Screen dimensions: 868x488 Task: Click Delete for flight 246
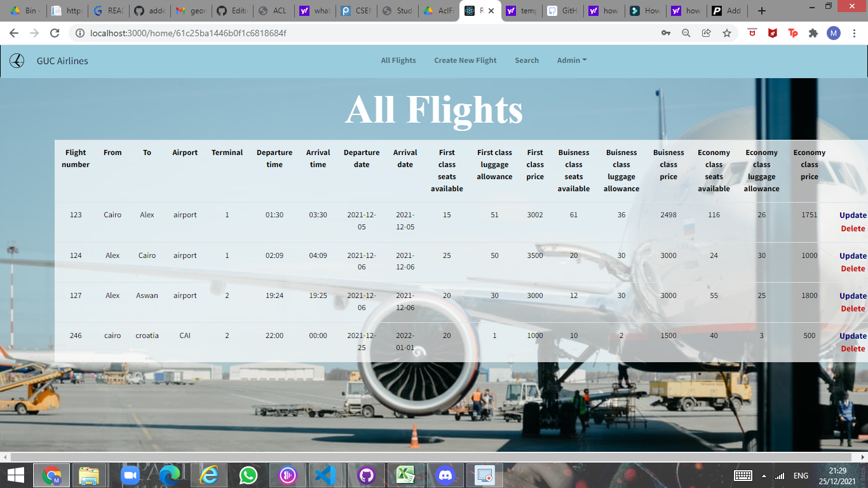pyautogui.click(x=853, y=348)
